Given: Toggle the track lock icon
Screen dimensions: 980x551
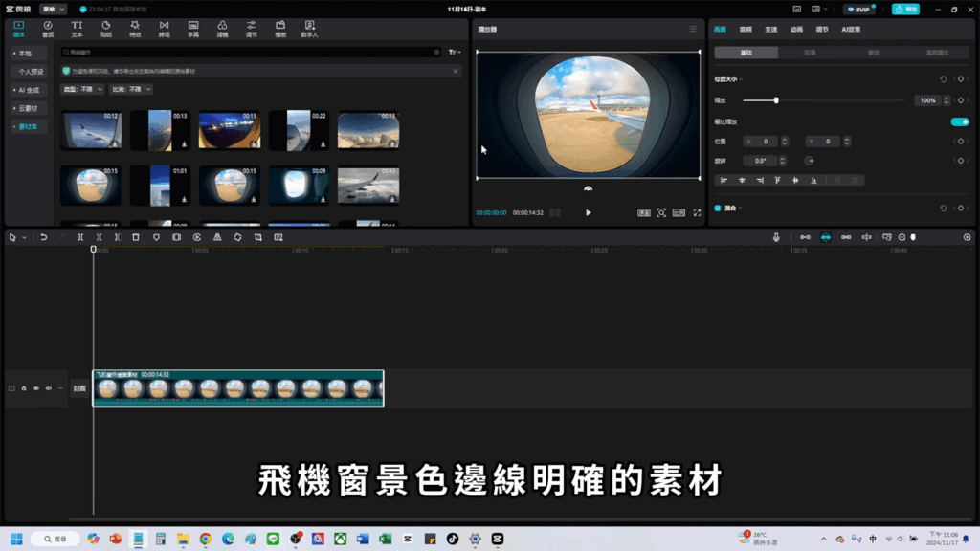Looking at the screenshot, I should tap(24, 388).
